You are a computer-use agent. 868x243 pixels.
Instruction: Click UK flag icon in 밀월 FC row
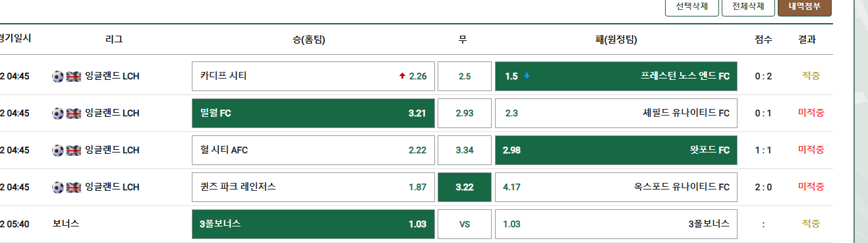[73, 113]
